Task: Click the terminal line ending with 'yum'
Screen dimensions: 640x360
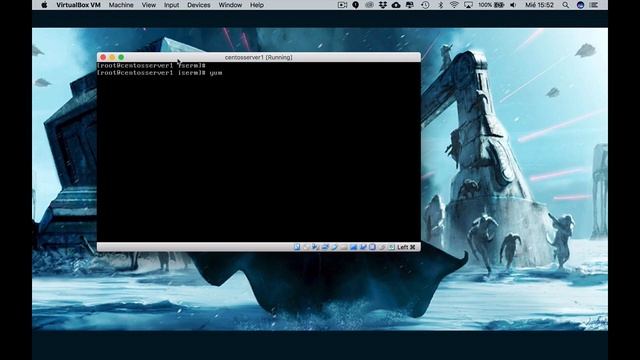Action: [160, 73]
